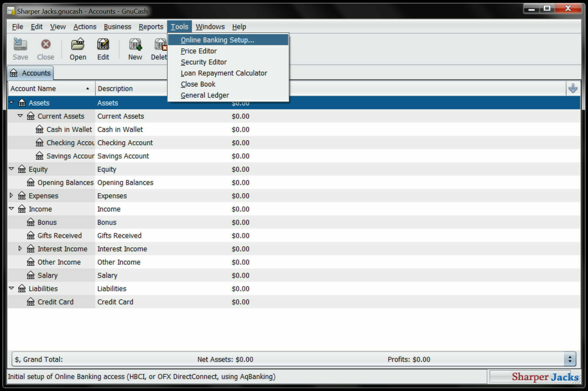Expand the Interest Income subaccounts
Screen dimensions: 588x391
20,248
